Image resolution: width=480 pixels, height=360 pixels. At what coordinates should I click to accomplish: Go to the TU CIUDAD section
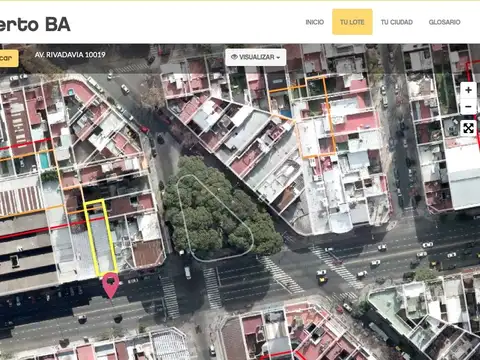(397, 22)
